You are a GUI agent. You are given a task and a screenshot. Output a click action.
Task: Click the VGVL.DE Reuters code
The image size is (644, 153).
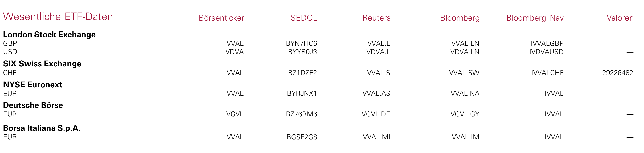pos(375,114)
